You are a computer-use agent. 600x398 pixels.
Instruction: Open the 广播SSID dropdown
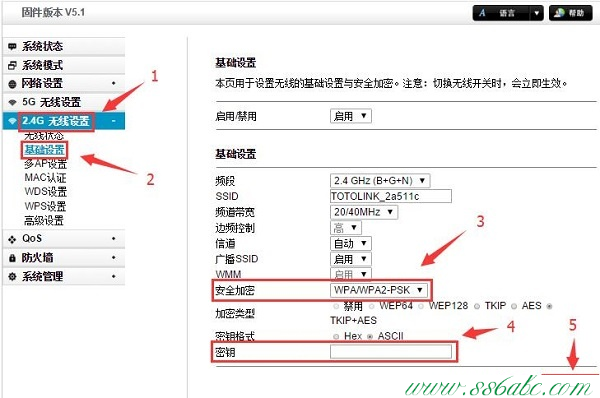click(x=351, y=259)
